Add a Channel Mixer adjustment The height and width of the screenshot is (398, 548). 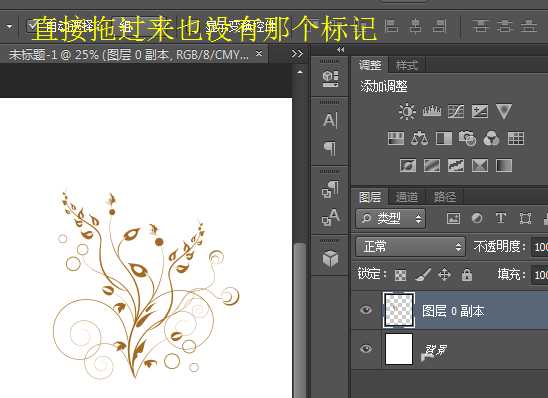pos(491,138)
